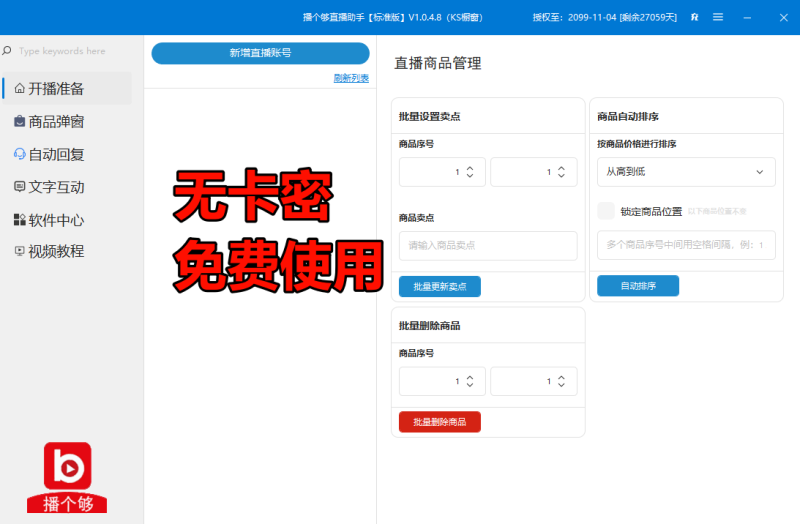Click second 商品序号 field under 批量删除商品
The width and height of the screenshot is (800, 524).
click(534, 381)
